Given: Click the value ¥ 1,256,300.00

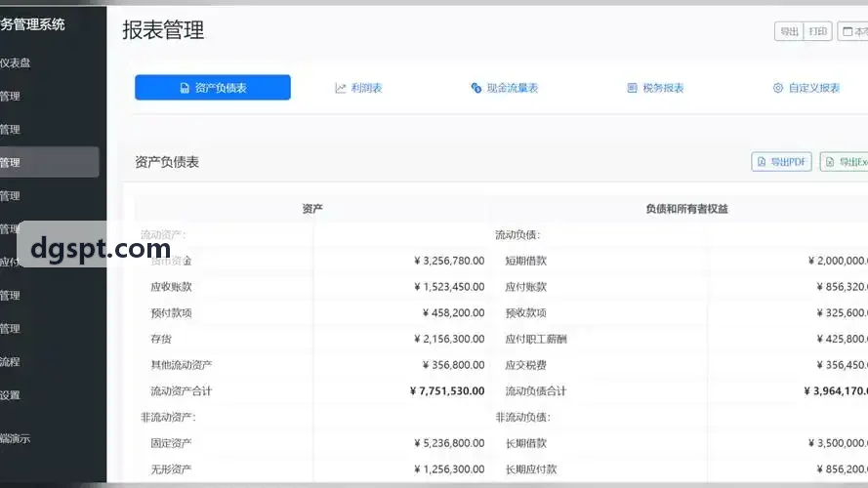Looking at the screenshot, I should point(449,469).
